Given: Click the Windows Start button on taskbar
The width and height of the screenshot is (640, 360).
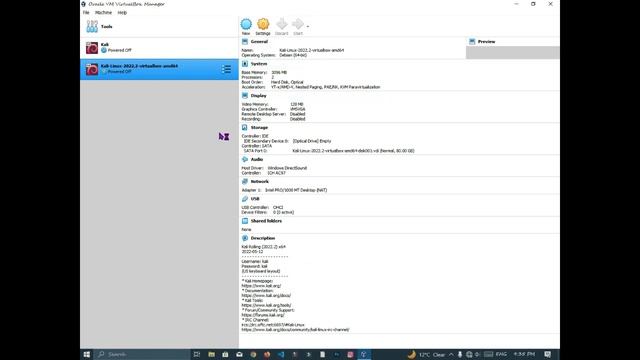Looking at the screenshot, I should pyautogui.click(x=87, y=354).
